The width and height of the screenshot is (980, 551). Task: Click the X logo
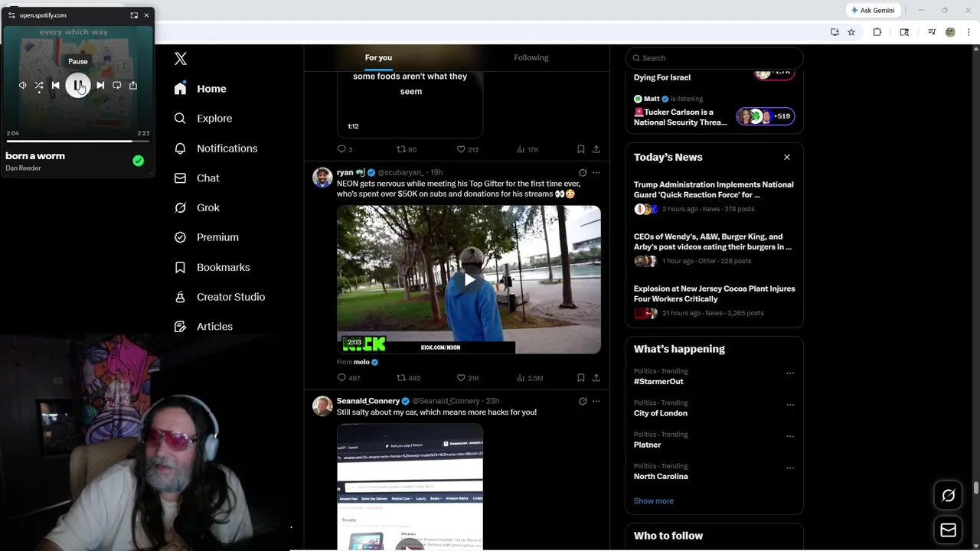pyautogui.click(x=181, y=59)
